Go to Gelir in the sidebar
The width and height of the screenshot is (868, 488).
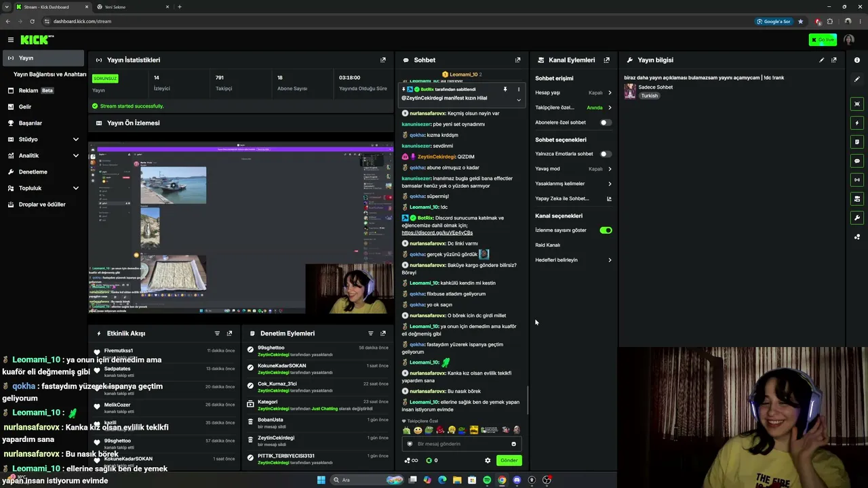pos(45,106)
